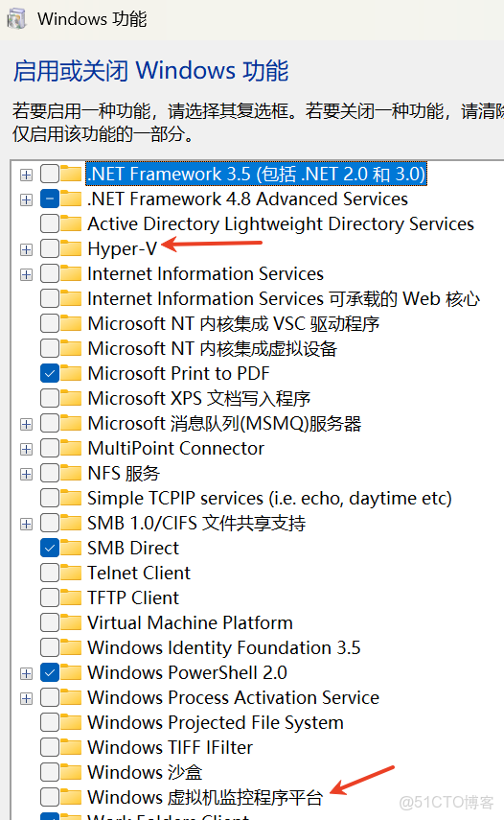Click folder icon beside NFS 服务
The image size is (504, 820).
(x=71, y=473)
